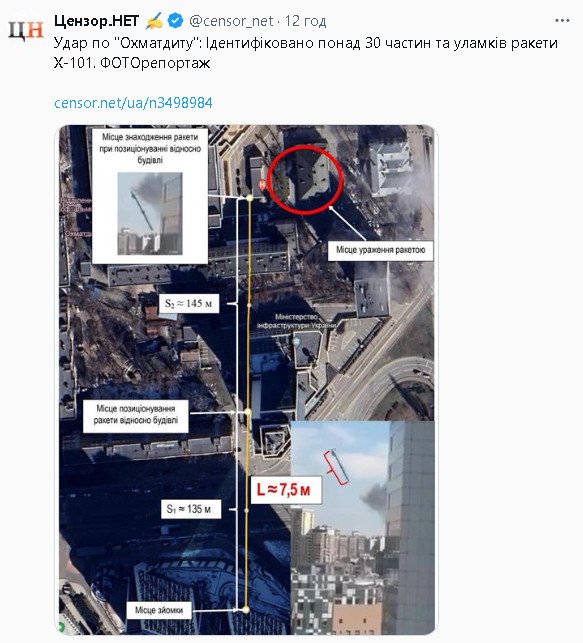Click the blue verified badge
The image size is (583, 643).
tap(176, 21)
